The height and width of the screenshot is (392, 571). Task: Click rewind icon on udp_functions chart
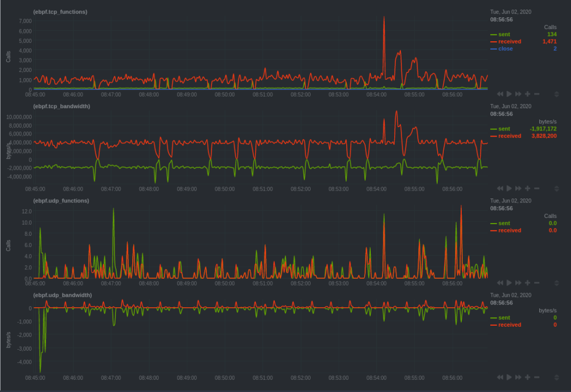point(500,283)
